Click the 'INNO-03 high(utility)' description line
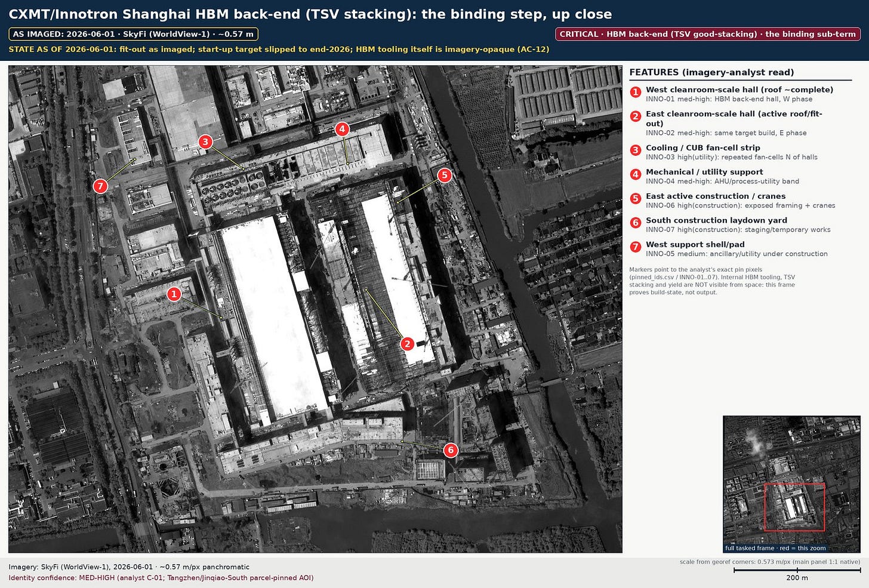This screenshot has width=869, height=588. [732, 157]
